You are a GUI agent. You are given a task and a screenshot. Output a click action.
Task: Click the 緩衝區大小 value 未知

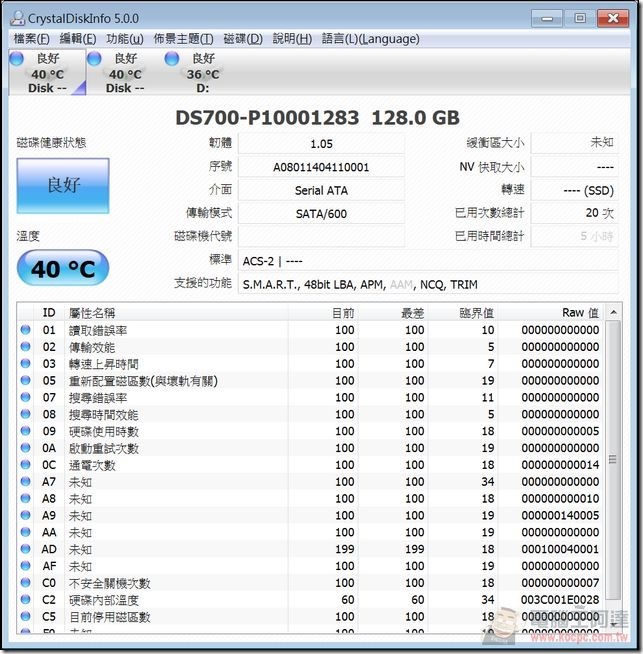pyautogui.click(x=575, y=143)
